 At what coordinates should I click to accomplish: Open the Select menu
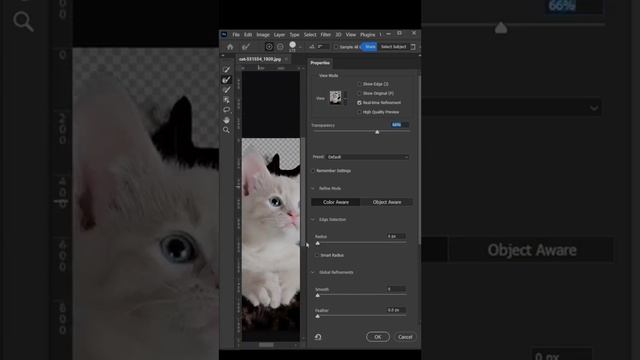[x=310, y=35]
